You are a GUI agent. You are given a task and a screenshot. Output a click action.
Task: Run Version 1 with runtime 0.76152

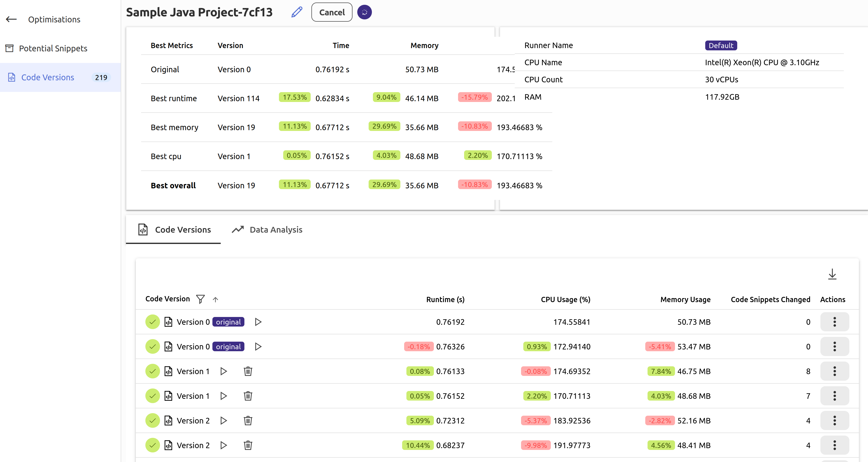(223, 396)
